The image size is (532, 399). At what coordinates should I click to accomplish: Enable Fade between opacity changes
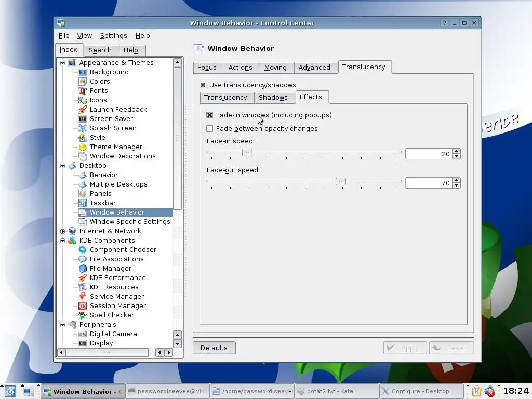tap(210, 129)
